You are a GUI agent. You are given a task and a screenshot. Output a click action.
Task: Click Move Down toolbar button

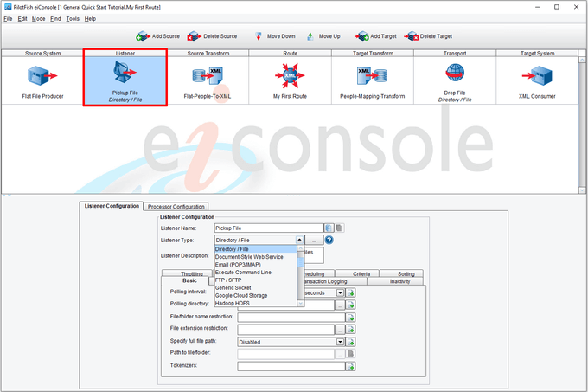point(275,36)
